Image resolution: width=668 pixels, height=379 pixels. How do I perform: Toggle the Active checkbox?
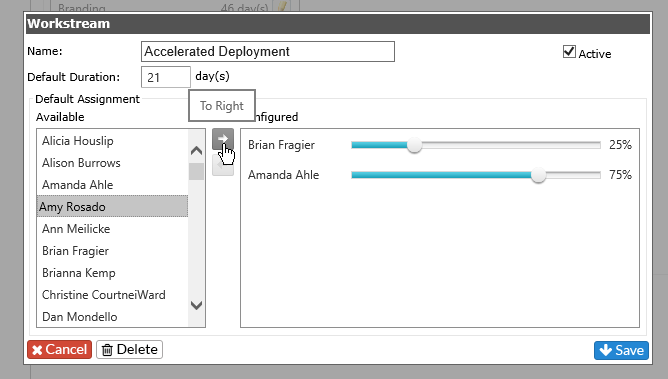coord(569,52)
